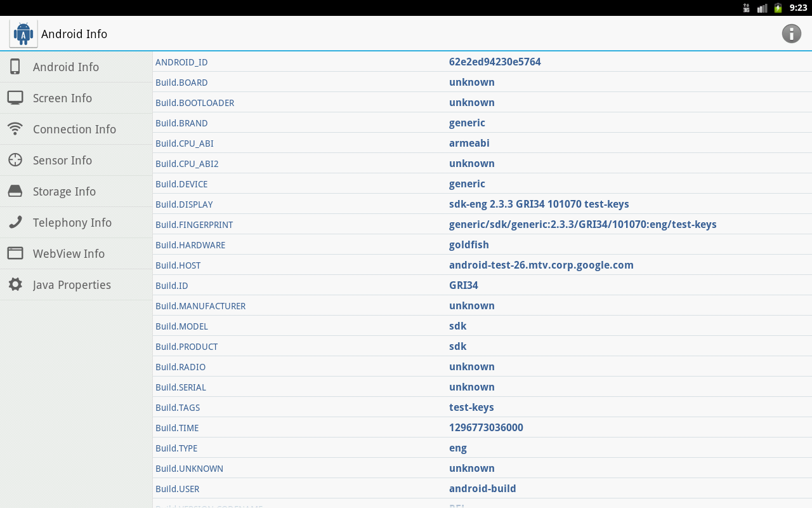Viewport: 812px width, 508px height.
Task: Click the Build.CPU_ABI2 row label
Action: coord(187,164)
